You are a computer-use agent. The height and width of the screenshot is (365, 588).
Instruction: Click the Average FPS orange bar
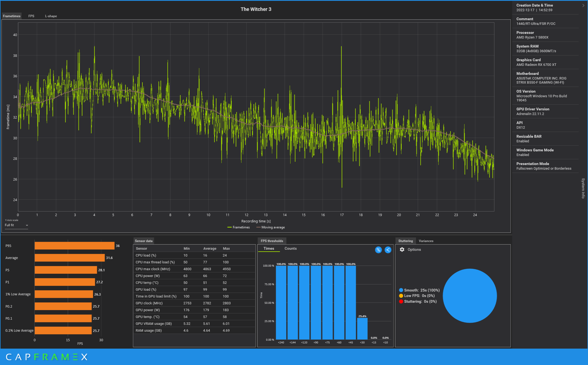70,258
